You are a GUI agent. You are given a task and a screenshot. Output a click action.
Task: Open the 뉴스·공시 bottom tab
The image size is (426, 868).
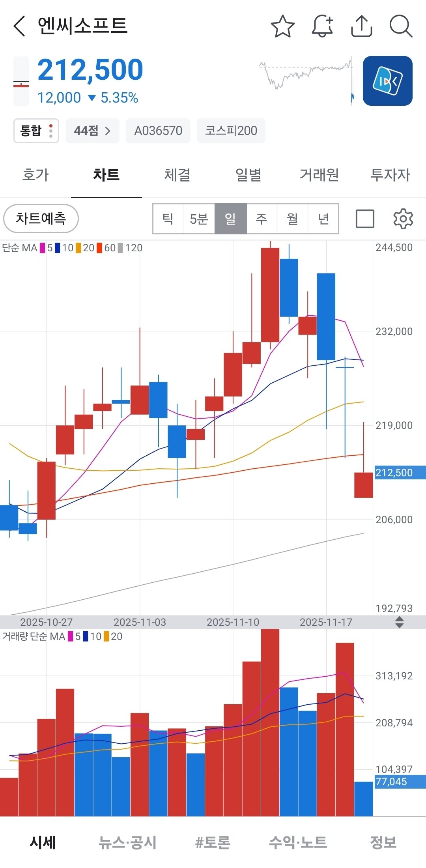tap(127, 842)
